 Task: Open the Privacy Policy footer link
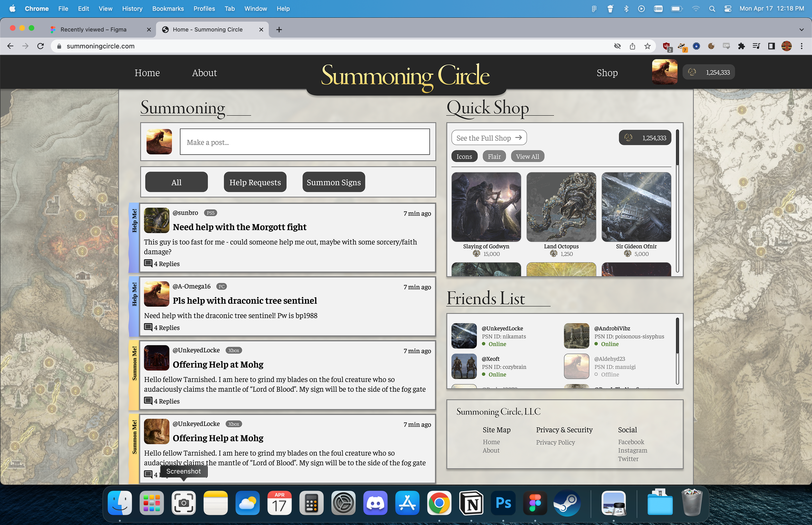click(555, 442)
